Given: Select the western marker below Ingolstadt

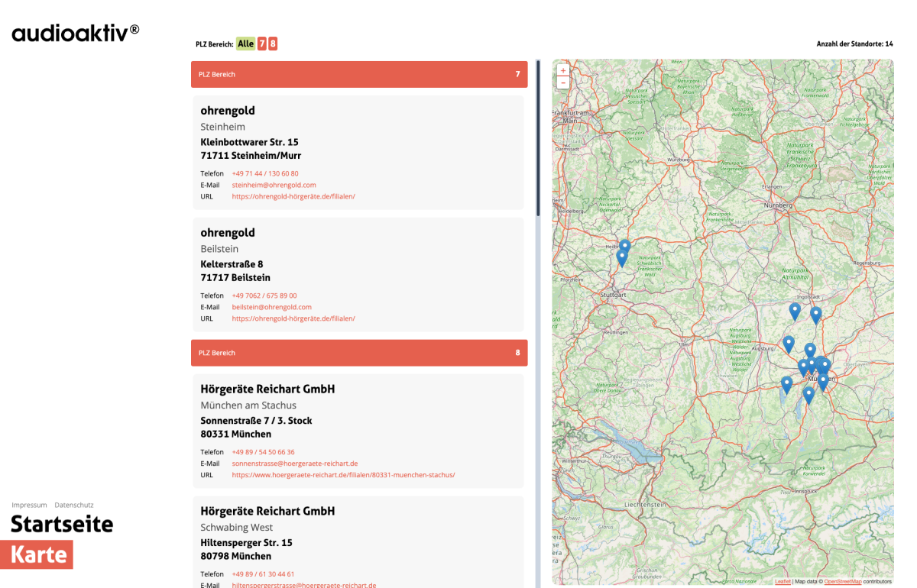Looking at the screenshot, I should (795, 312).
